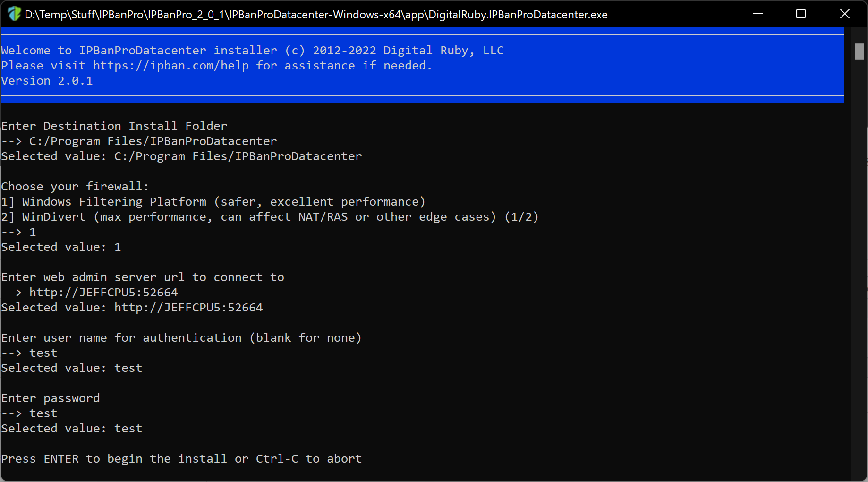Maximize the installer console window
This screenshot has width=868, height=482.
pos(801,14)
